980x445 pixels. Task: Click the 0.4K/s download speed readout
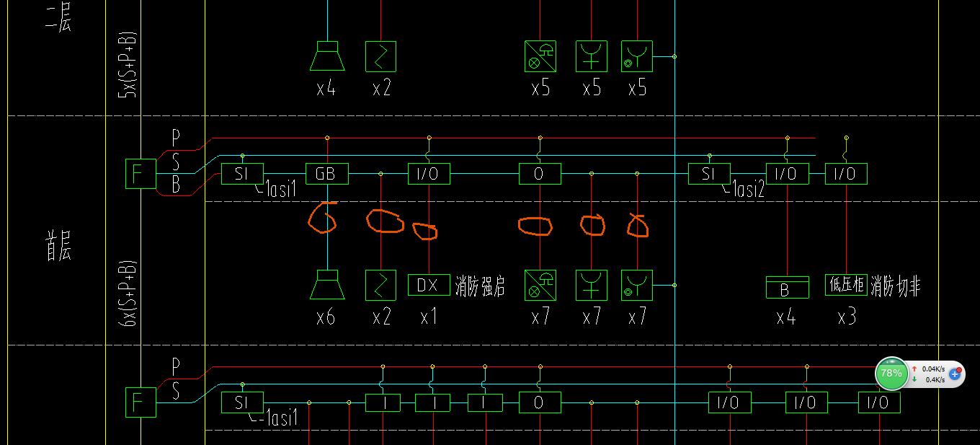935,379
